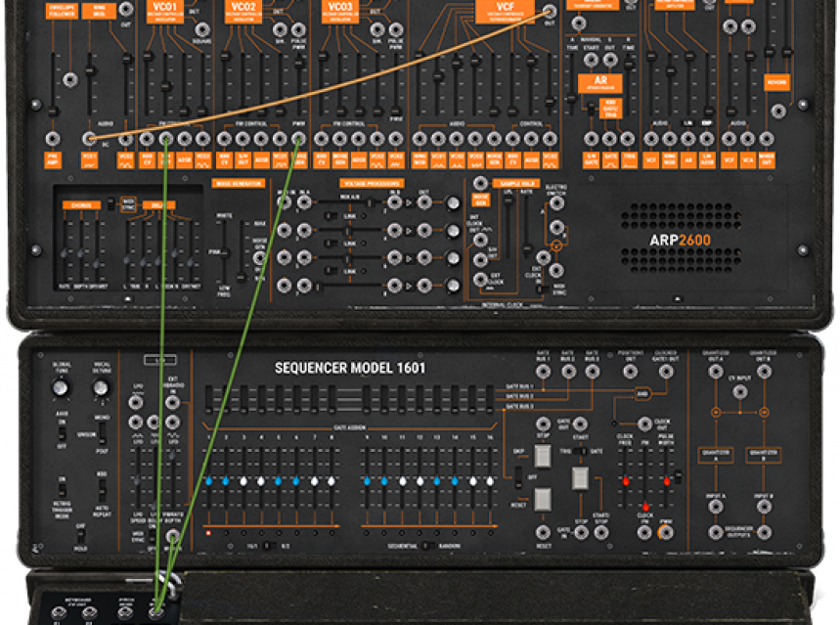Toggle the Hold switch
The width and height of the screenshot is (840, 625).
pyautogui.click(x=80, y=535)
